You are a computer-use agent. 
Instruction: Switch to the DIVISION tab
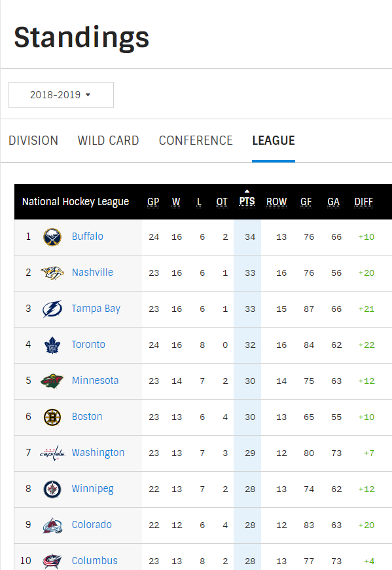pos(33,140)
